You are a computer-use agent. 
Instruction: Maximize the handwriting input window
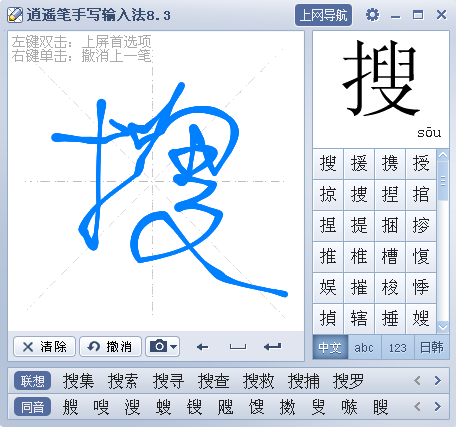tap(418, 15)
